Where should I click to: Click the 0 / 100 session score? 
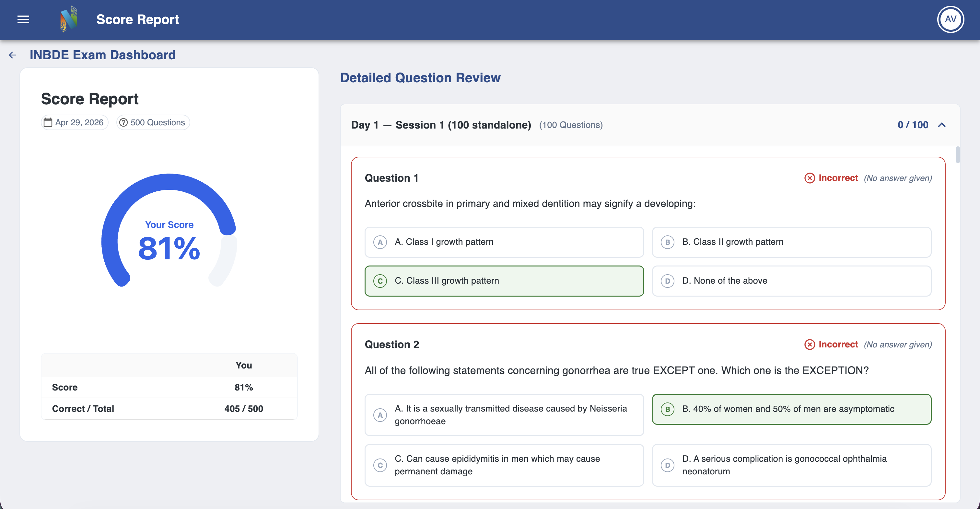[x=913, y=125]
